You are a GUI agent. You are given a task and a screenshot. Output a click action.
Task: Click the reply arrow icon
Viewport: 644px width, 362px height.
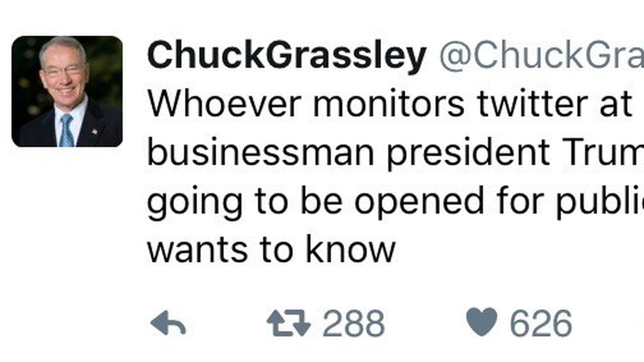[x=168, y=323]
